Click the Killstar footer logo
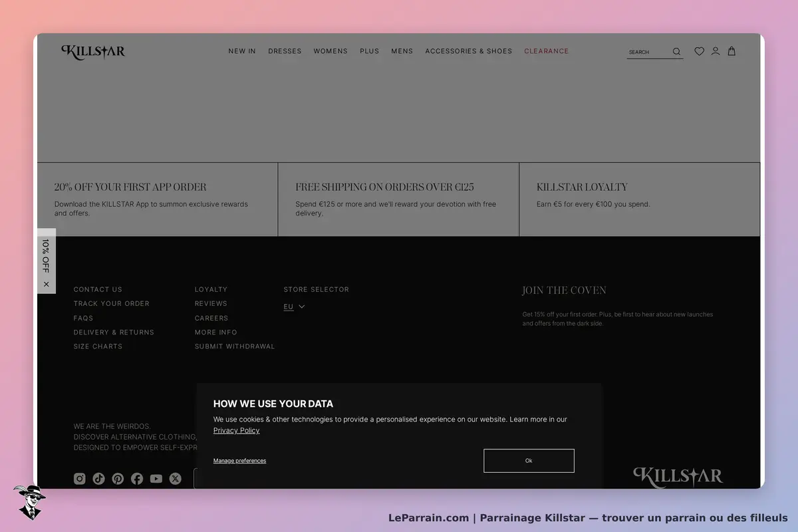798x532 pixels. (678, 476)
